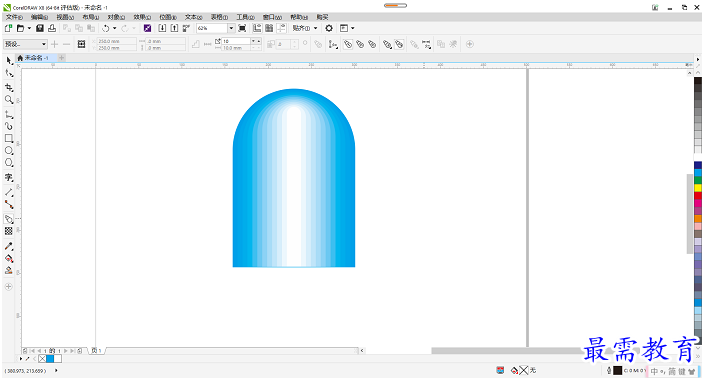Open Options via the gear icon
This screenshot has height=381, width=705.
[329, 28]
